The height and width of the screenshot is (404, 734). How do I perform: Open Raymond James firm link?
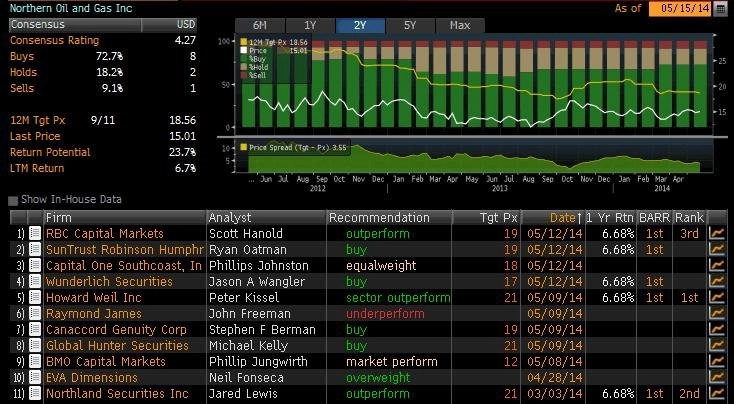pos(94,313)
